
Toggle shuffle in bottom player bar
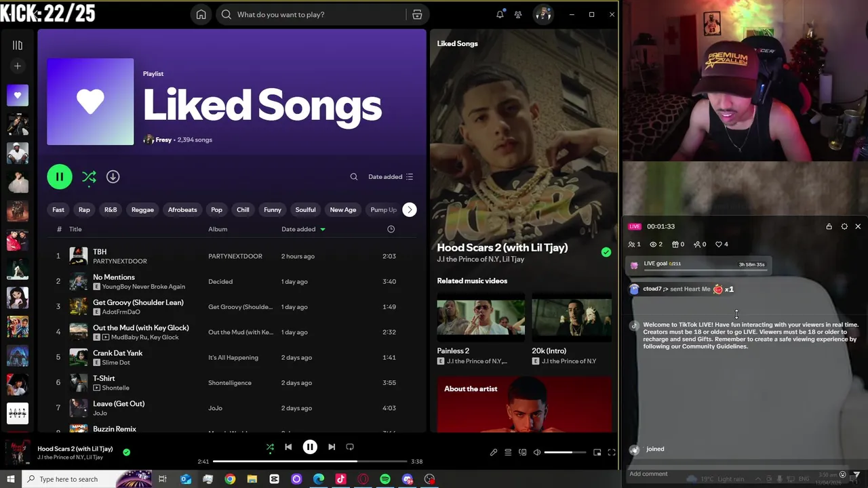click(270, 447)
